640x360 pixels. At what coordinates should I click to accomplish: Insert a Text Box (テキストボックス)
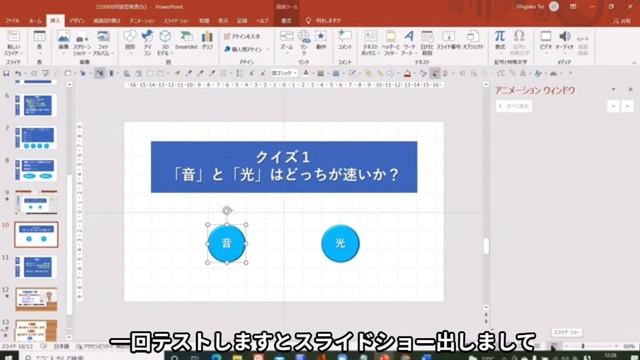[370, 42]
